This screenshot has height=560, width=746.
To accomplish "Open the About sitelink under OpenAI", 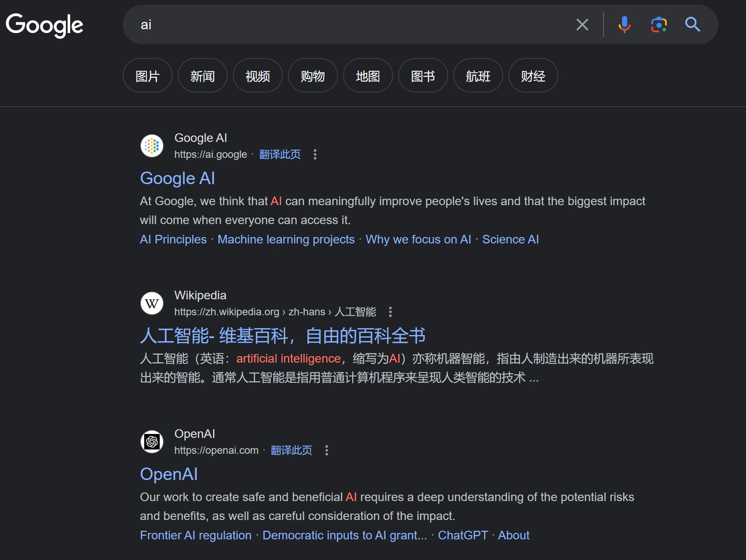I will tap(514, 535).
